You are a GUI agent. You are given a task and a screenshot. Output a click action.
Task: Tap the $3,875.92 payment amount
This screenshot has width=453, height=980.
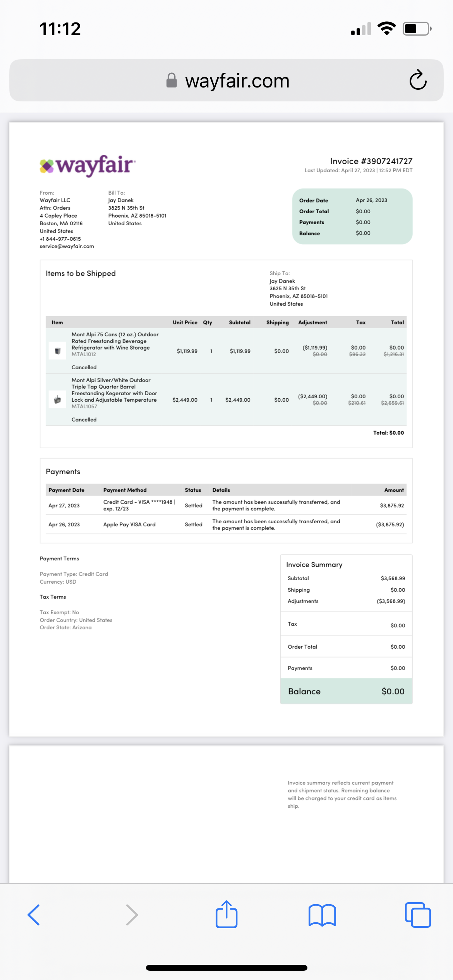pyautogui.click(x=392, y=505)
